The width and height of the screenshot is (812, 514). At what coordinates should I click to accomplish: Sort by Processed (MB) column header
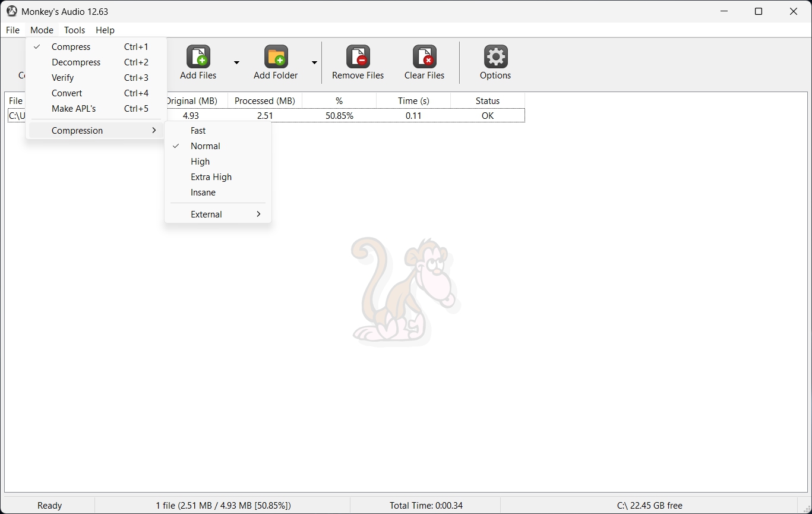(265, 101)
